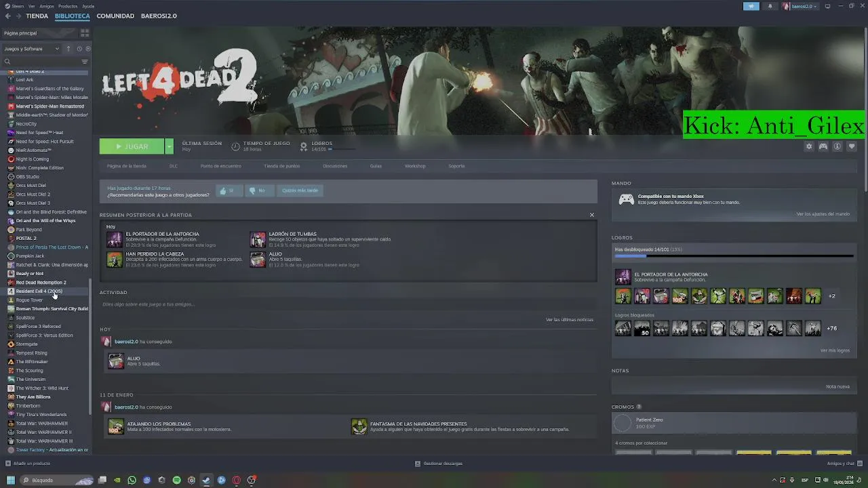Click the activity status input field
The image size is (868, 488).
348,304
